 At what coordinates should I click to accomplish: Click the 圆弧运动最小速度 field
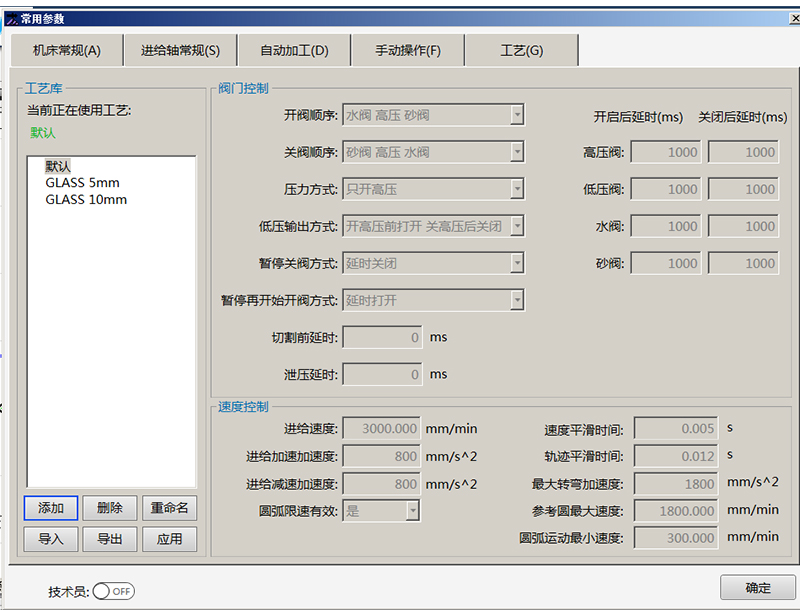pos(676,538)
